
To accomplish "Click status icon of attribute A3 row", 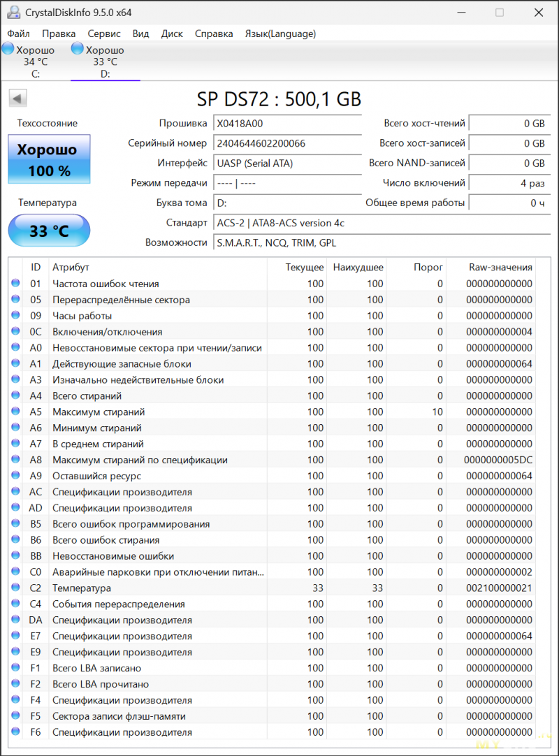I will pos(15,379).
